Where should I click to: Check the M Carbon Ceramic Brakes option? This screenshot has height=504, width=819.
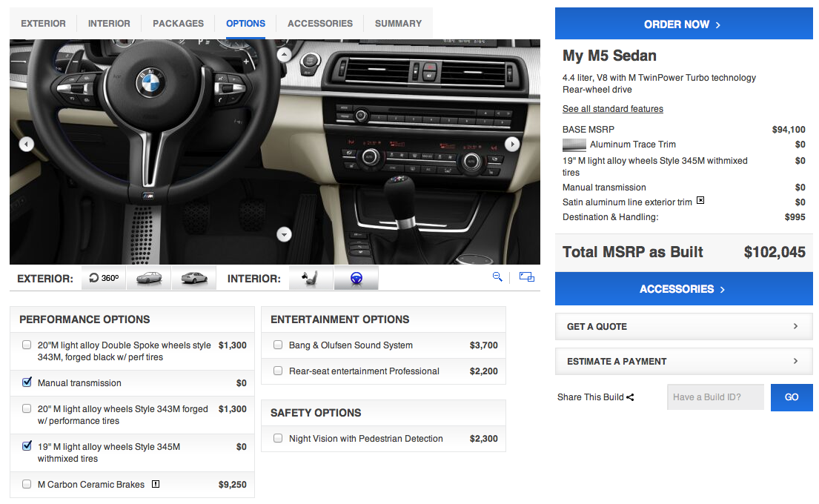coord(27,485)
